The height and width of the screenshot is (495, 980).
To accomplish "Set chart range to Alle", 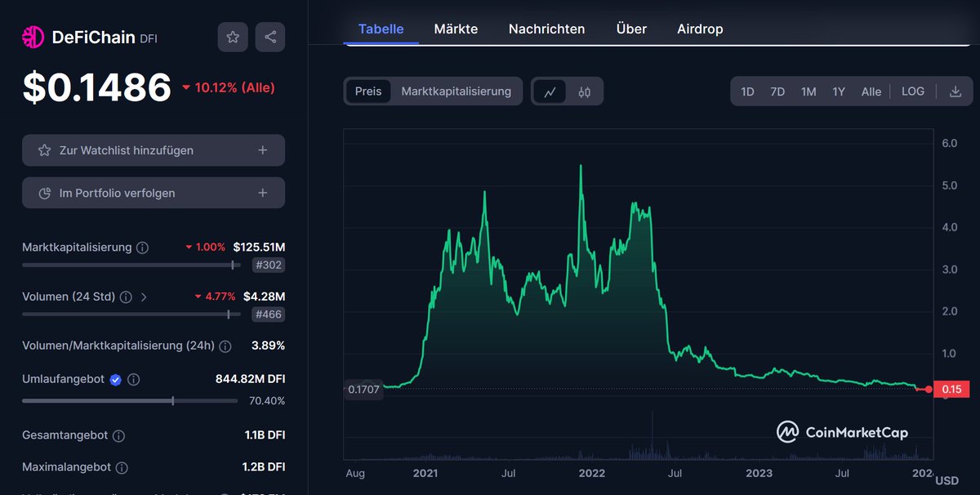I will pyautogui.click(x=871, y=91).
